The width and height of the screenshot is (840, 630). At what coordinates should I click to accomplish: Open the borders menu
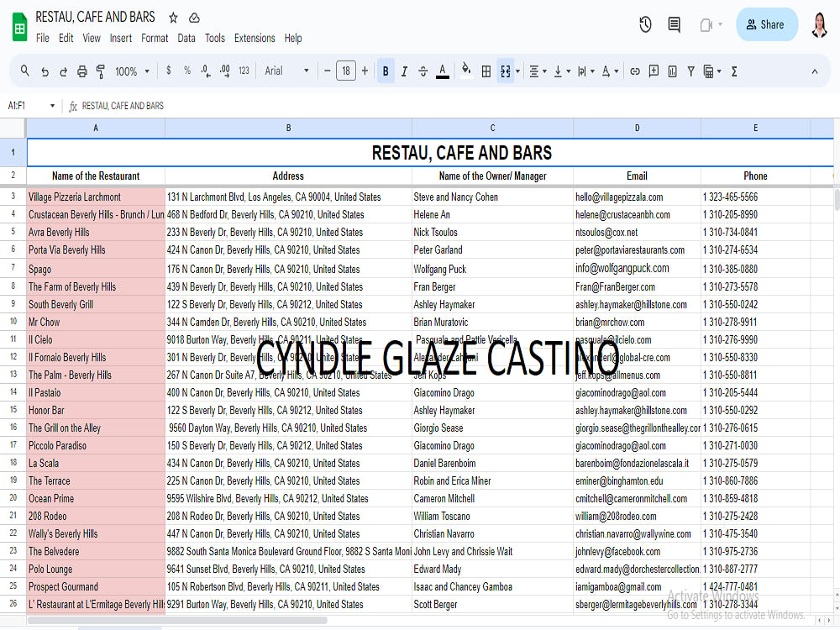pos(486,71)
